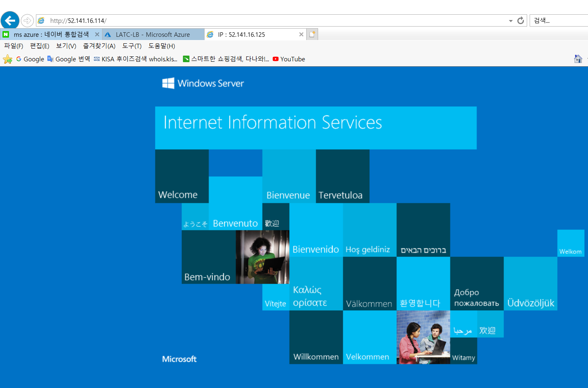
Task: Click the search box at top right
Action: pyautogui.click(x=559, y=20)
